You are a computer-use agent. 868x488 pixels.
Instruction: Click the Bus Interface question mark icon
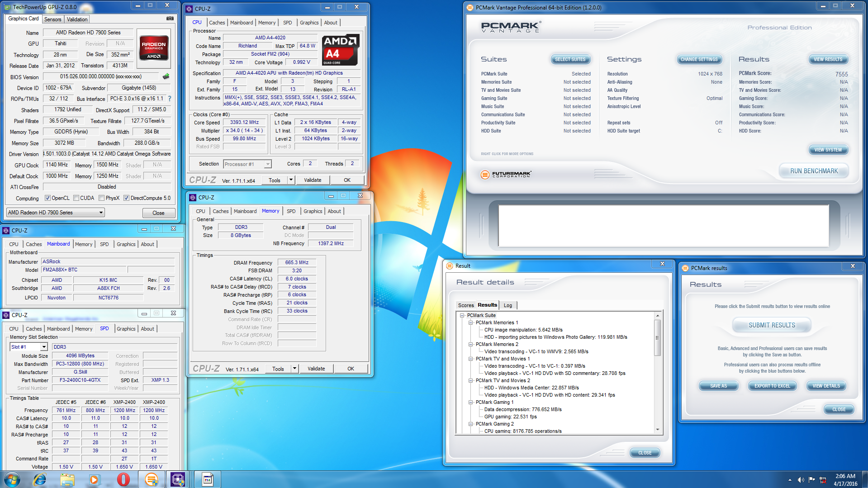(x=170, y=99)
